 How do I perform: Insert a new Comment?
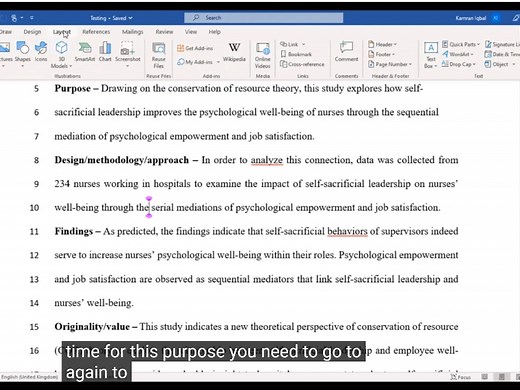coord(346,52)
